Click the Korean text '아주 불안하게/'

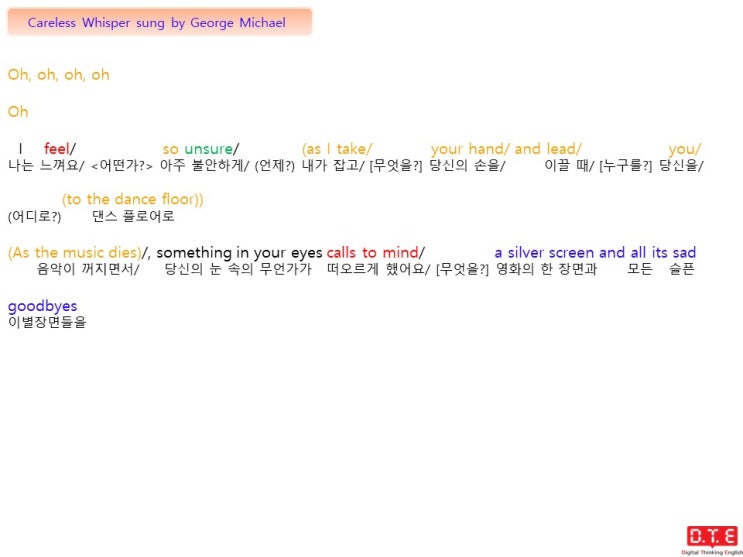204,166
